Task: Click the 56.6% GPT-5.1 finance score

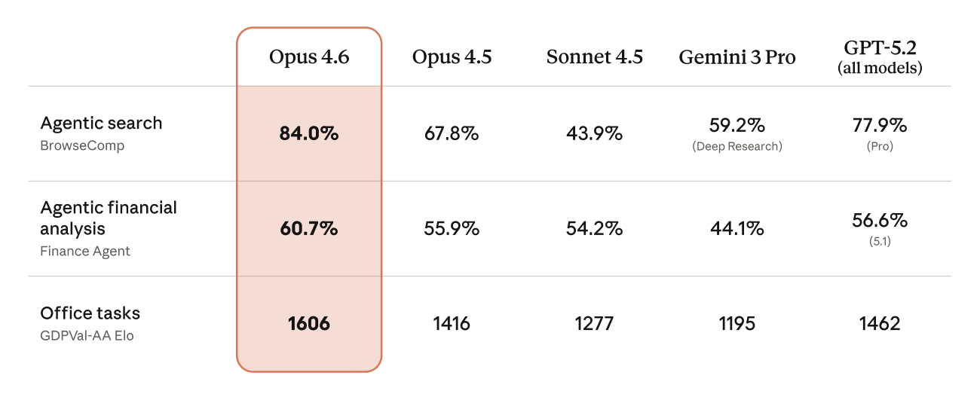Action: click(x=879, y=221)
